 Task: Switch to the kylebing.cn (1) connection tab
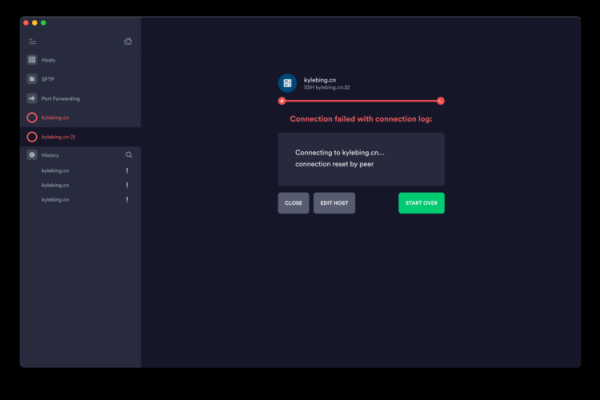coord(80,137)
